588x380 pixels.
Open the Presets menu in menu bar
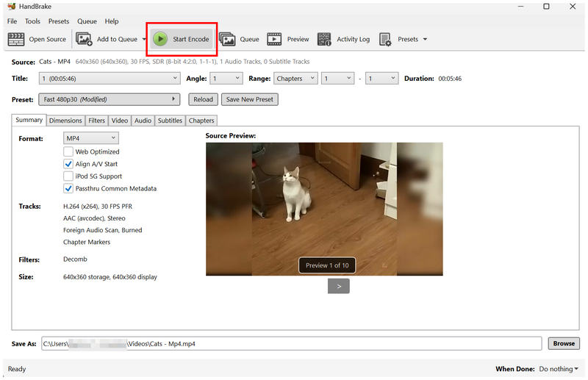59,21
